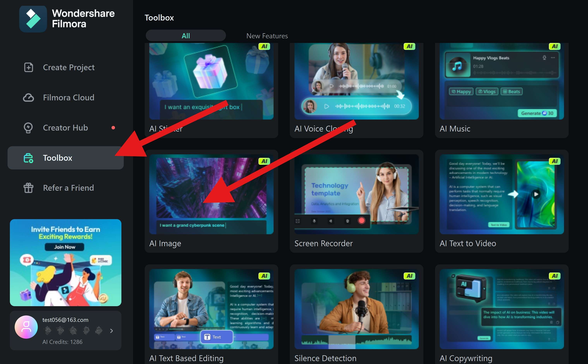Click the Happy tag in AI Music preview
588x364 pixels.
[461, 91]
